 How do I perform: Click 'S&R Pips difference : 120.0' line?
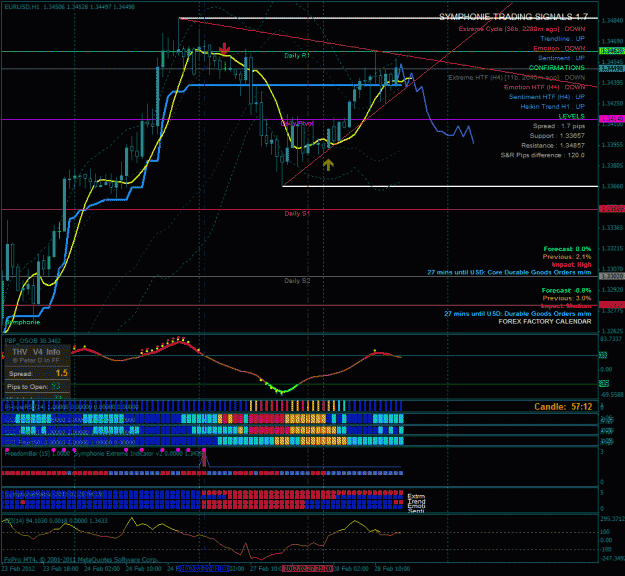542,155
